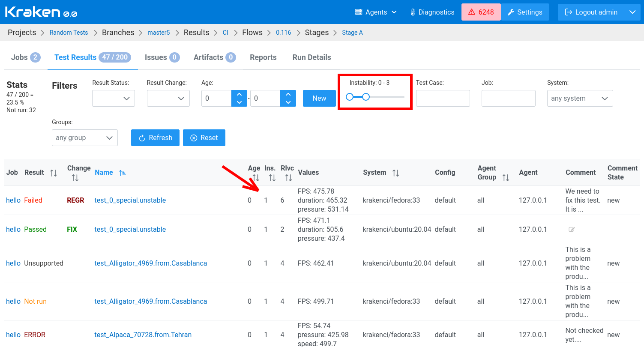Click the Kraken logo
Viewport: 644px width, 347px height.
41,12
